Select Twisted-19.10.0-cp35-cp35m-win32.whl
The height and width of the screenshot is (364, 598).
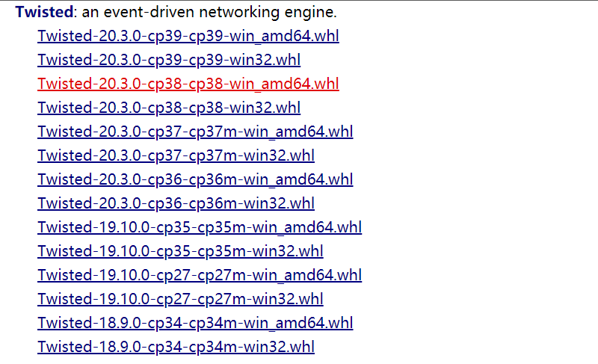[180, 251]
